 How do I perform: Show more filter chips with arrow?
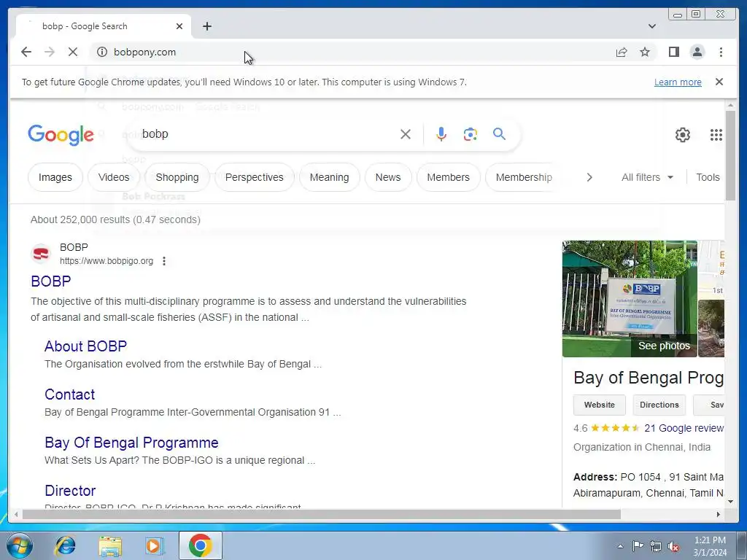pos(589,177)
